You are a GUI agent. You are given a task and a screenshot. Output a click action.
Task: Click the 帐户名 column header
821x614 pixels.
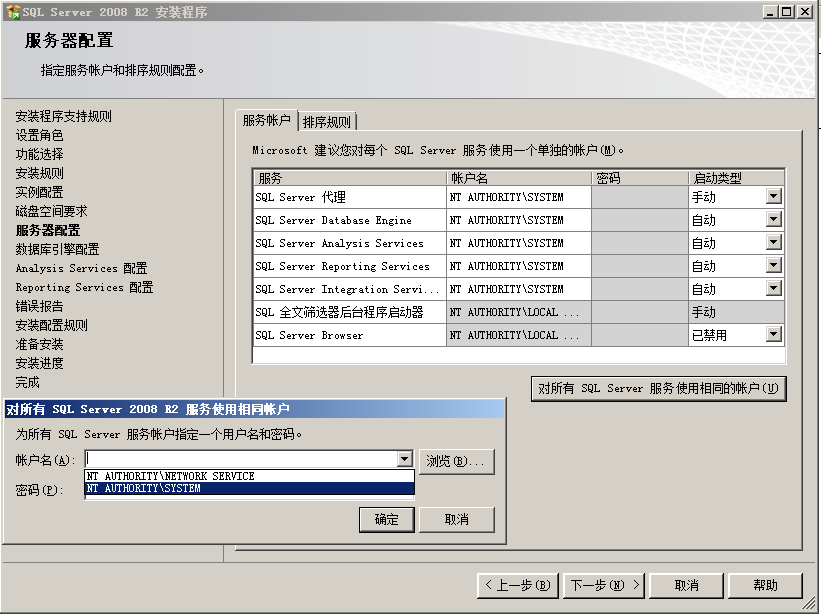[519, 178]
